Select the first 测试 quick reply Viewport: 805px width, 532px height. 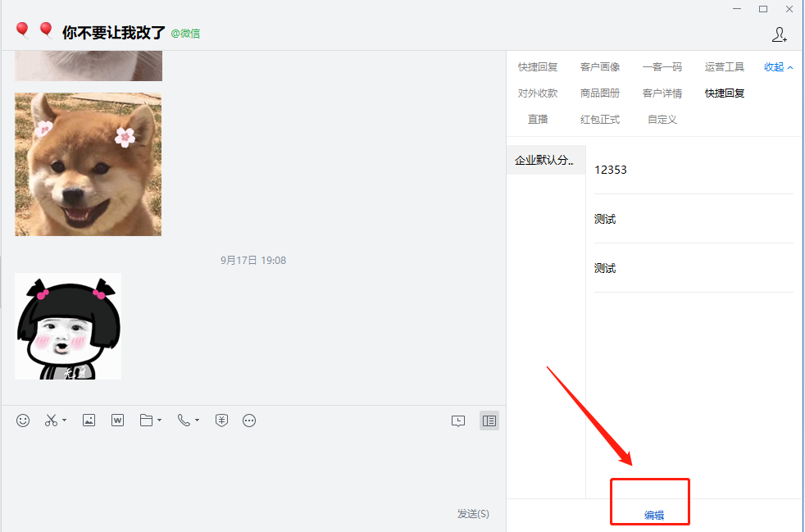pos(694,219)
